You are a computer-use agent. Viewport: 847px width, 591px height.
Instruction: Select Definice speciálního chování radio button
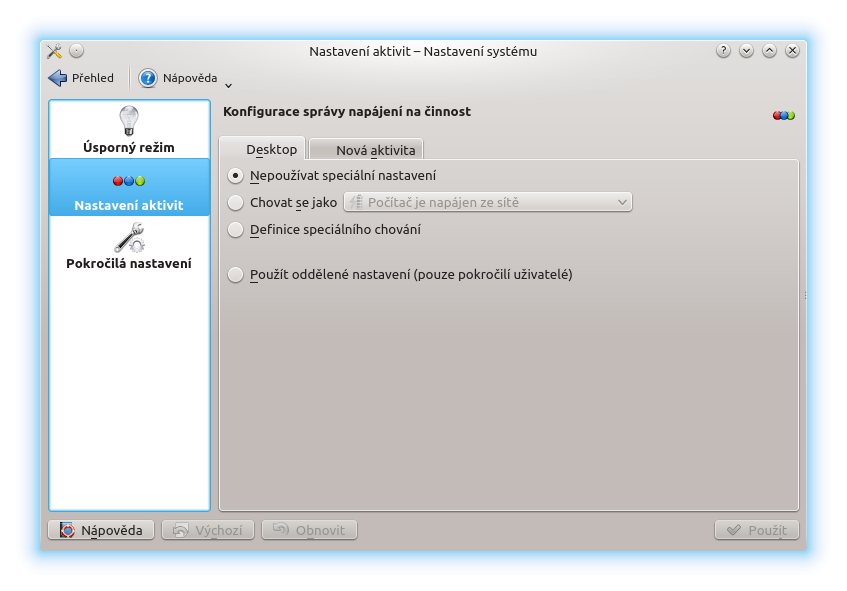click(x=236, y=230)
